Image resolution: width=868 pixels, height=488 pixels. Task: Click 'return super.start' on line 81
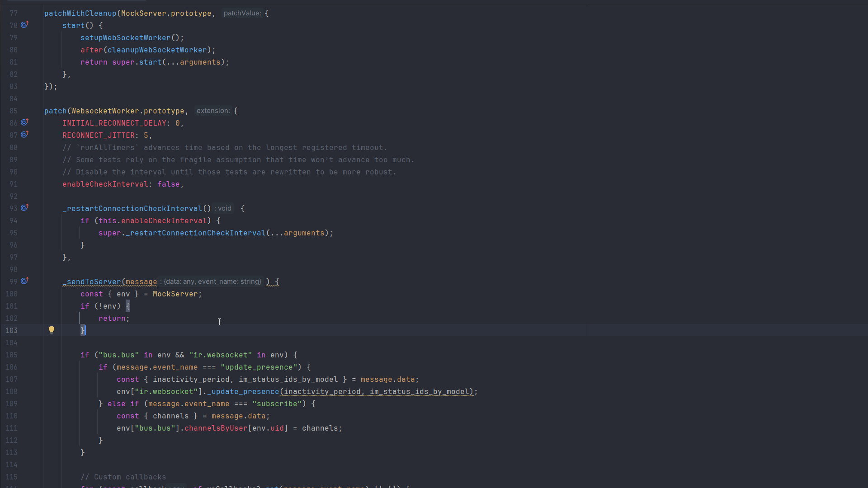point(121,62)
